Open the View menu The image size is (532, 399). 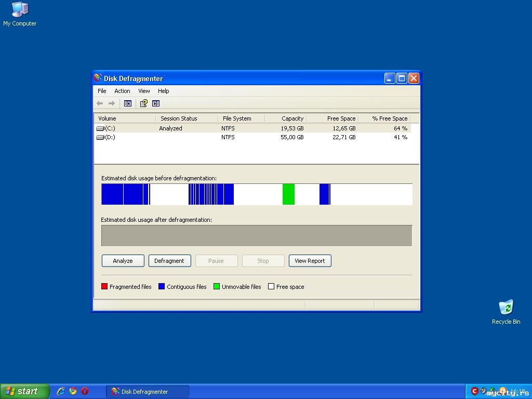(x=144, y=91)
